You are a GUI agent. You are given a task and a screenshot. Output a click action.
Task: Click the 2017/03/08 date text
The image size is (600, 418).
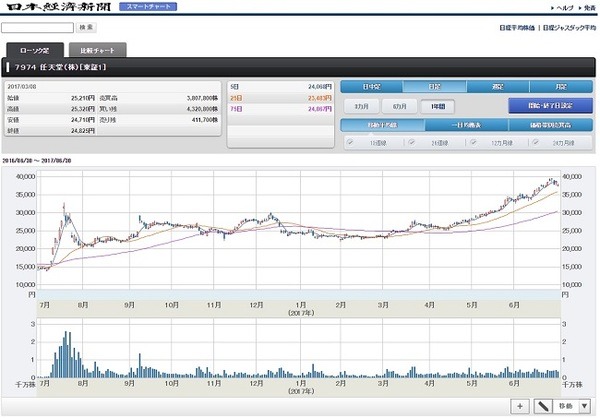22,87
